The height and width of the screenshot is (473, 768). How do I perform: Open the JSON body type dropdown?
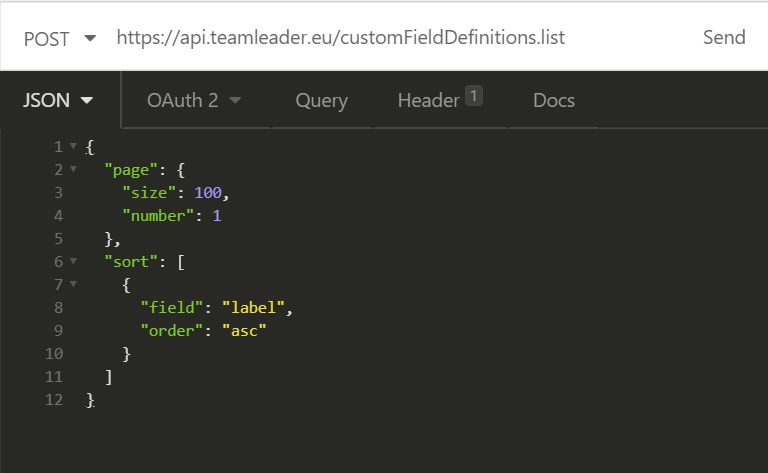58,100
